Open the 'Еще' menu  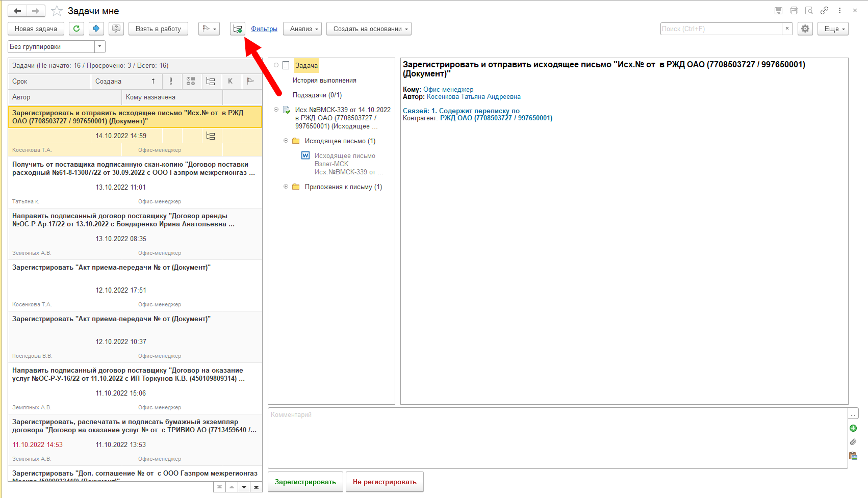point(833,29)
